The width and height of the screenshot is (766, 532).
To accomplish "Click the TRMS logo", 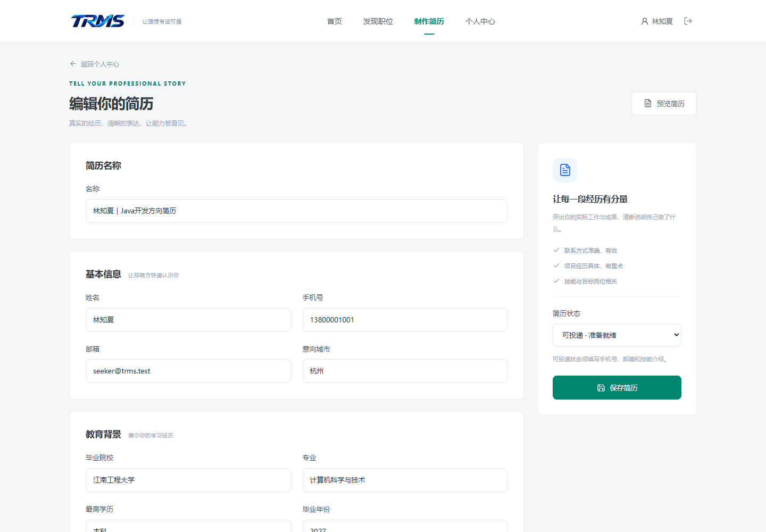I will [x=98, y=21].
